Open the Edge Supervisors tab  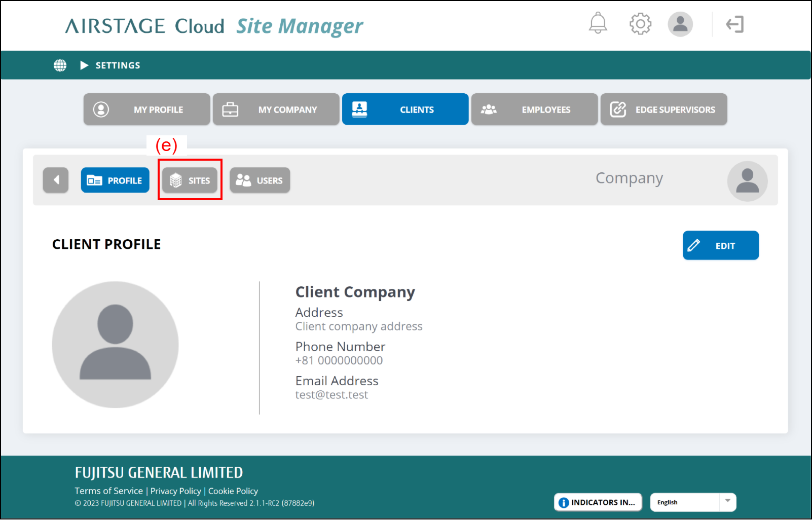point(663,109)
